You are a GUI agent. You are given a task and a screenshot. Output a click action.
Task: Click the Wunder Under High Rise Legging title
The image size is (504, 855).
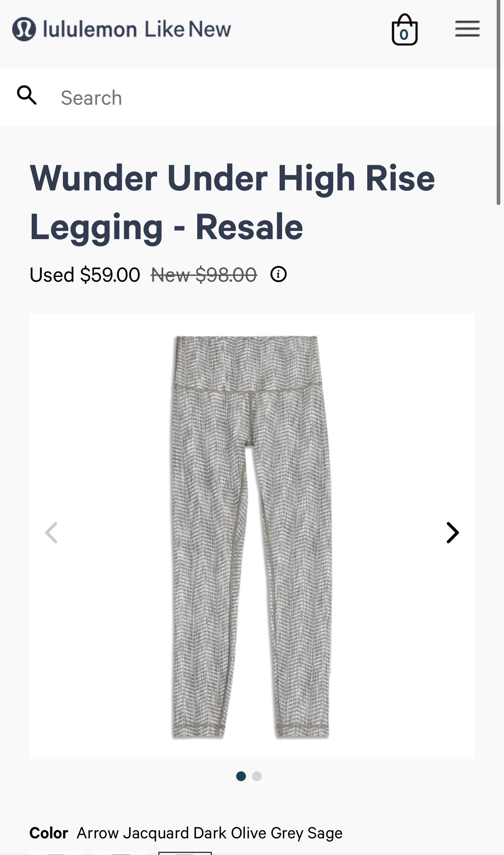[232, 202]
